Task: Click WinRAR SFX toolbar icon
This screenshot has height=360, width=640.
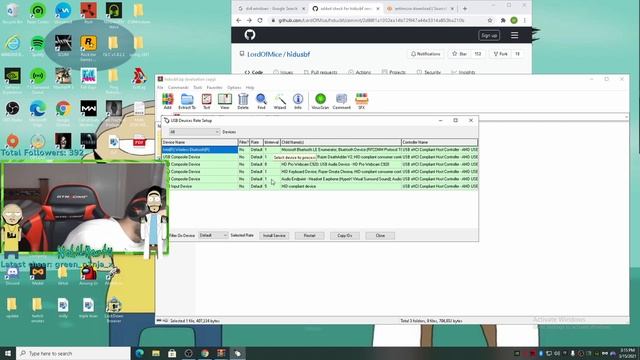Action: pyautogui.click(x=362, y=101)
